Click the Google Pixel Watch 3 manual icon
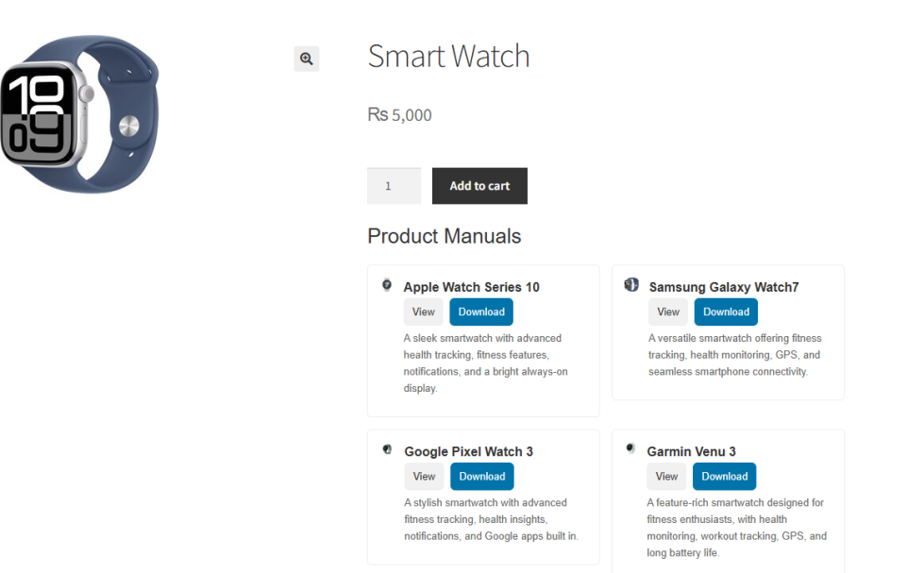 (387, 449)
